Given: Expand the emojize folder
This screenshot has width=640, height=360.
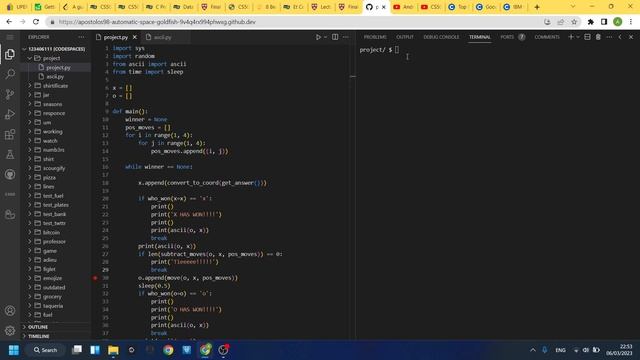Looking at the screenshot, I should pyautogui.click(x=56, y=278).
